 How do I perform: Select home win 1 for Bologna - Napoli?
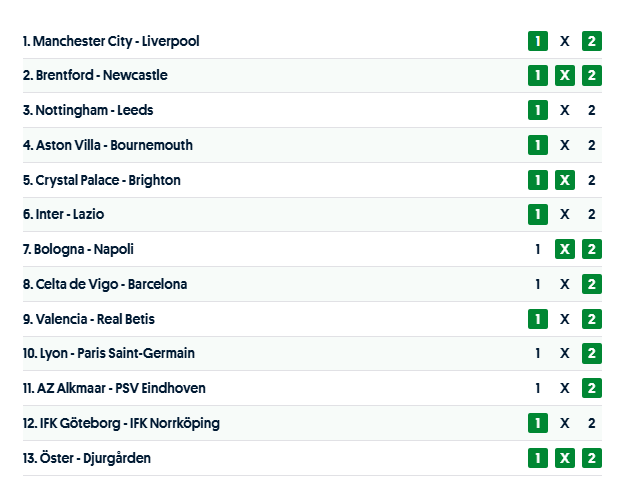(x=538, y=249)
